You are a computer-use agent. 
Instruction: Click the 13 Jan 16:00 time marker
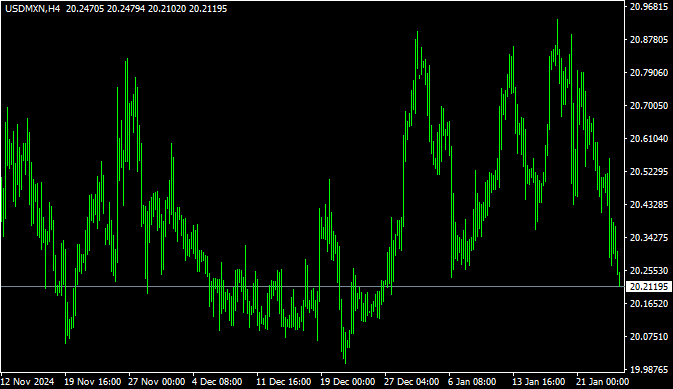click(539, 381)
